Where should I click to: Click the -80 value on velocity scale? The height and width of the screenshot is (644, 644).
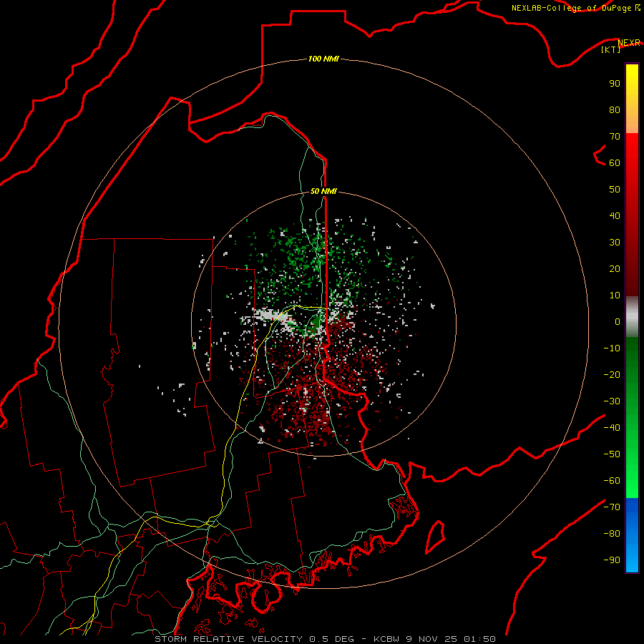612,534
